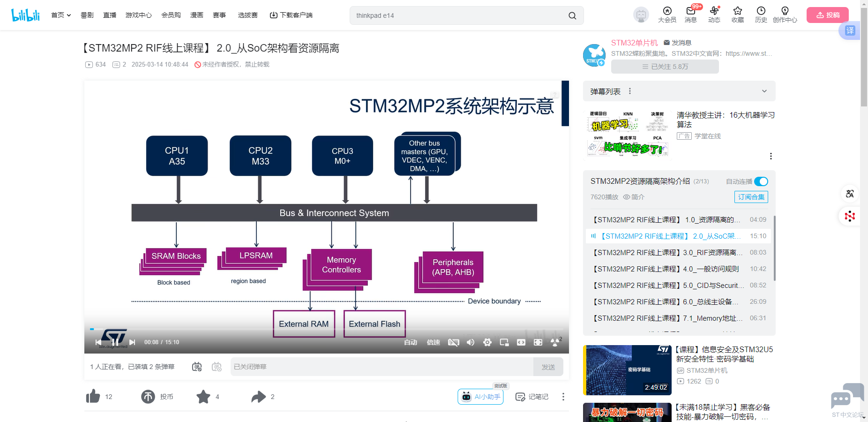This screenshot has height=422, width=868.
Task: Open the uploader avatar
Action: [x=594, y=55]
